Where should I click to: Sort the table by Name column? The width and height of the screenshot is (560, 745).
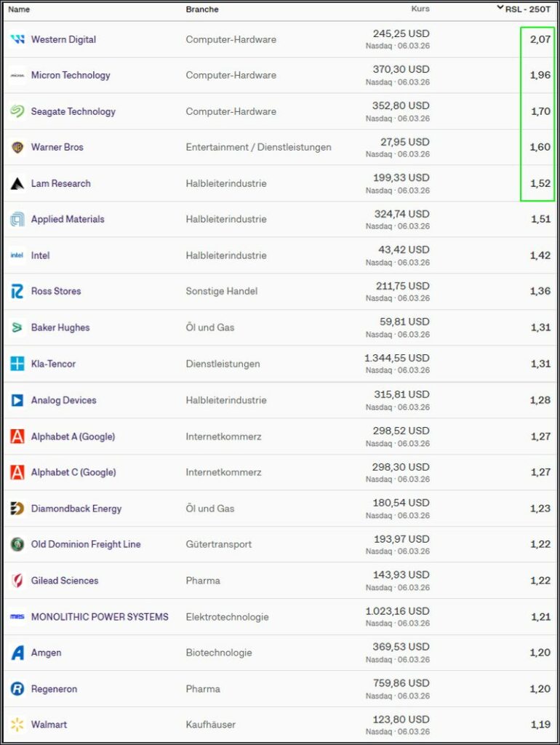pyautogui.click(x=19, y=9)
